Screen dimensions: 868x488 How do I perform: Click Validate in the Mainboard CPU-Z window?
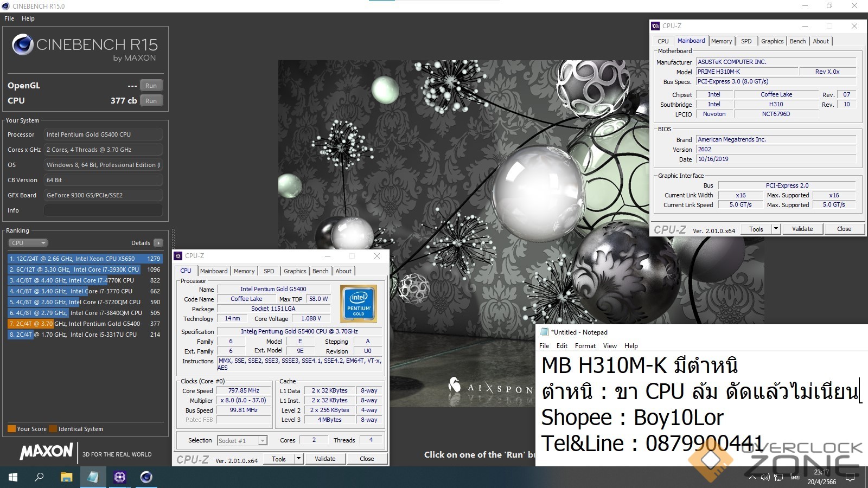(802, 229)
